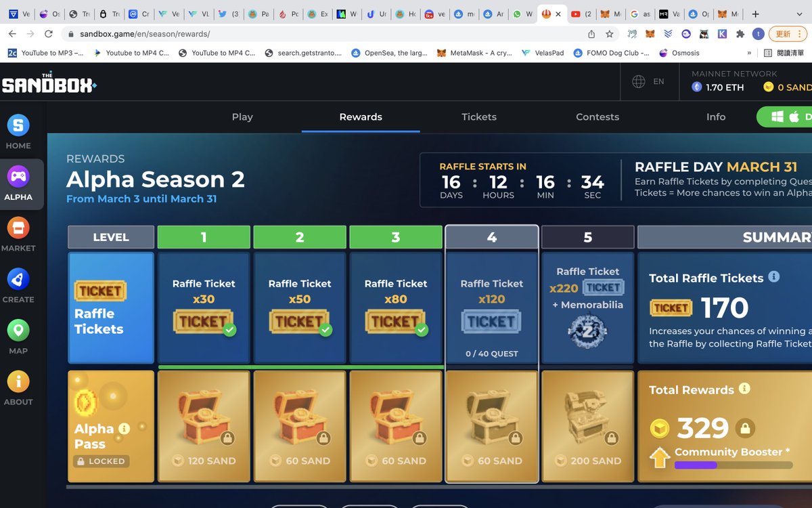
Task: Open the extensions puzzle icon
Action: (740, 34)
